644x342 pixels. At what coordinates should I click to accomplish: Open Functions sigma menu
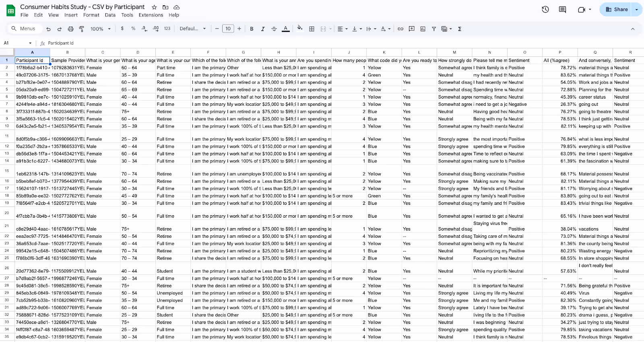click(460, 29)
